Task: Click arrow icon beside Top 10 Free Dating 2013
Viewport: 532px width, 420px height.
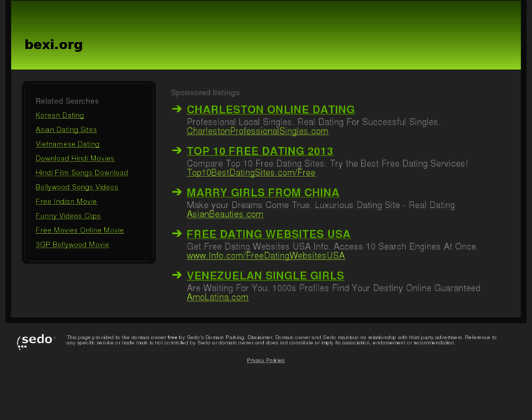Action: pyautogui.click(x=177, y=150)
